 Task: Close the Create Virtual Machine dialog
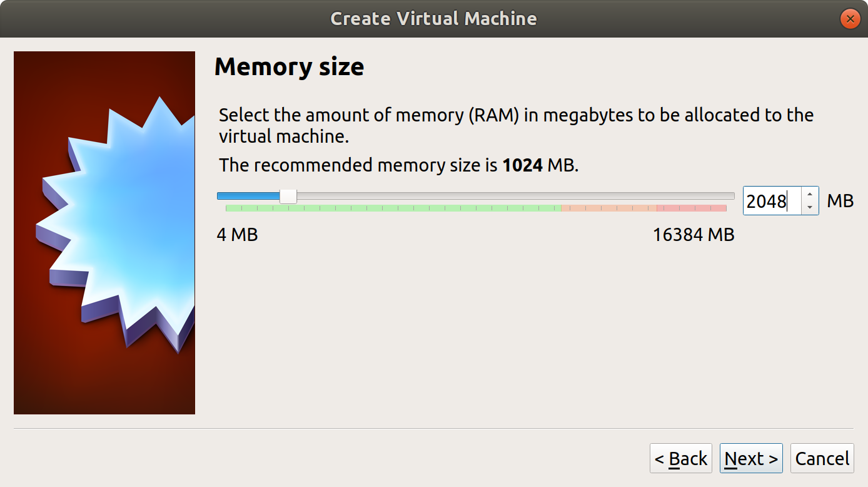[x=849, y=19]
